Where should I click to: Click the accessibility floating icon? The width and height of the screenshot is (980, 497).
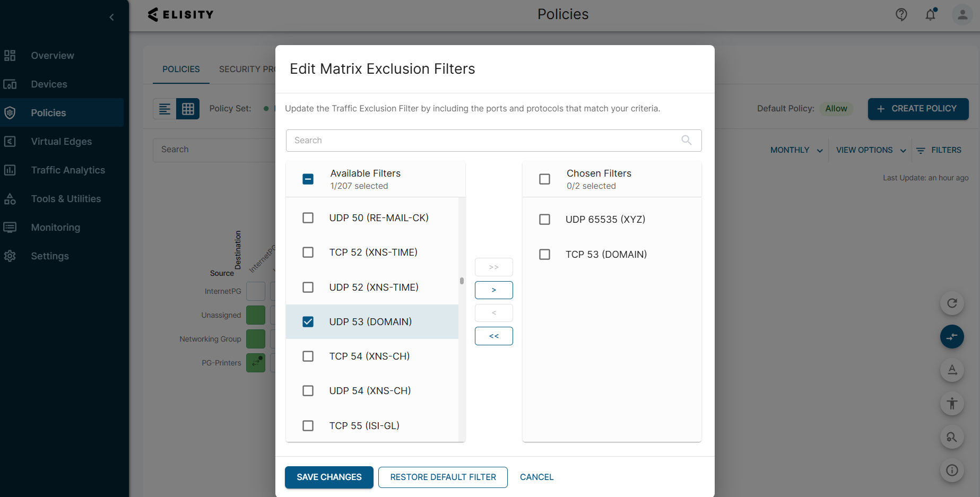point(952,403)
